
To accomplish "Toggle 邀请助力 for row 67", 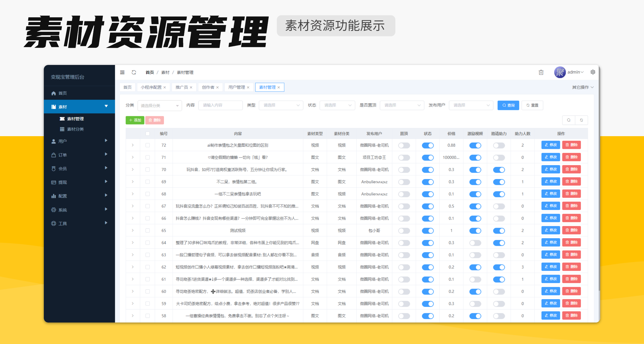I will pyautogui.click(x=499, y=206).
